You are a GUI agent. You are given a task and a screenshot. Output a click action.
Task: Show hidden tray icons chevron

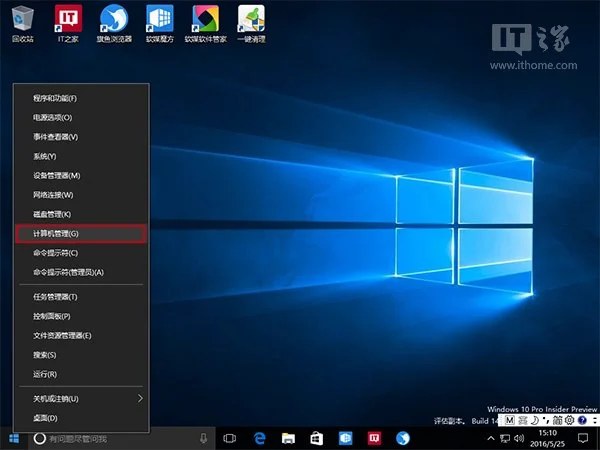point(491,439)
